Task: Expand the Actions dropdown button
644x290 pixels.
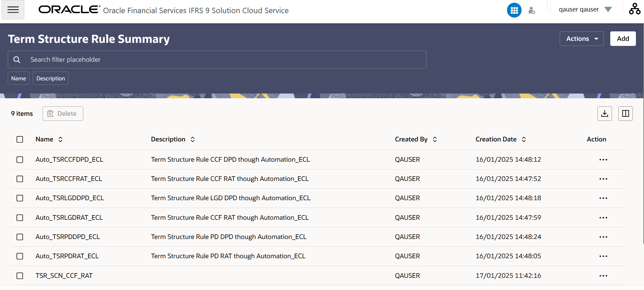Action: [582, 39]
